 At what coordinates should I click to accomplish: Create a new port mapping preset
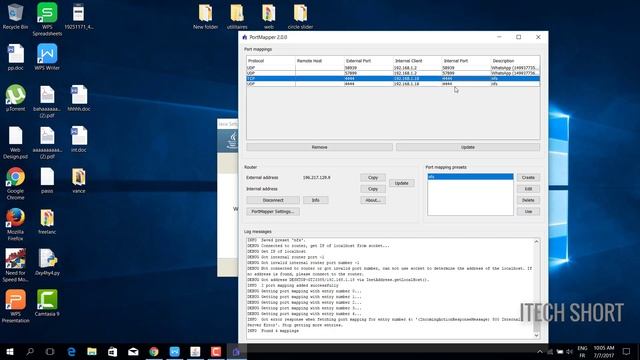click(x=528, y=178)
